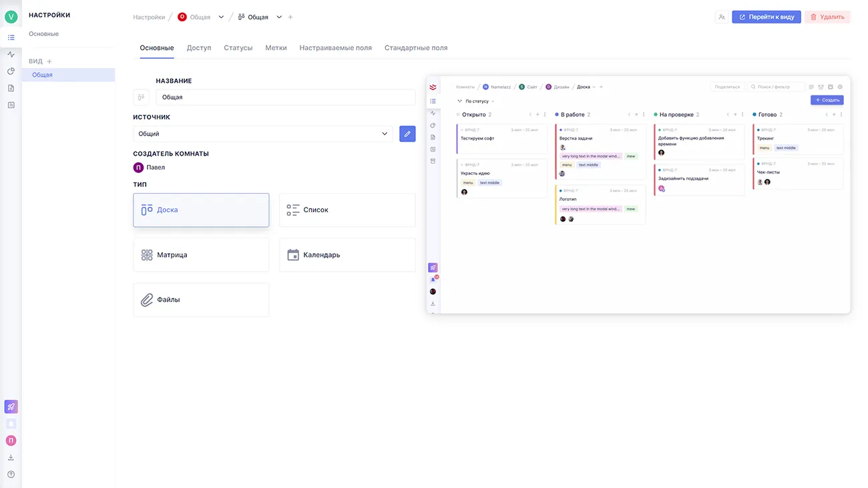Click the blue pencil edit source button
The height and width of the screenshot is (488, 868).
coord(407,134)
